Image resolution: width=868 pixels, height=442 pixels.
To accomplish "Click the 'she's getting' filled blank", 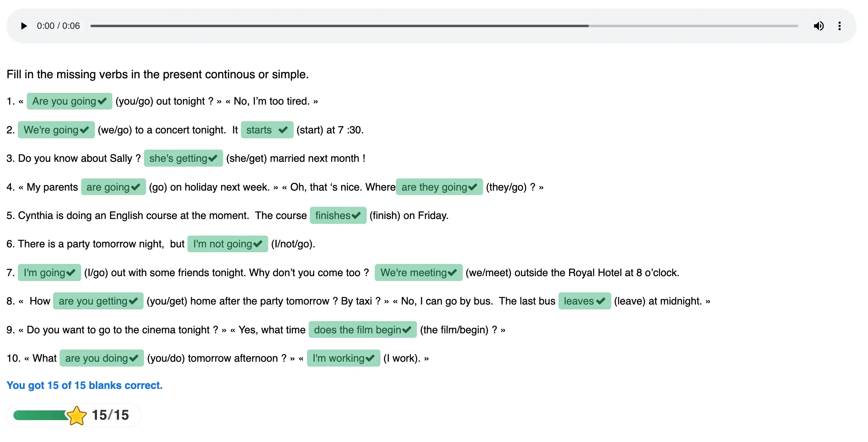I will click(178, 158).
